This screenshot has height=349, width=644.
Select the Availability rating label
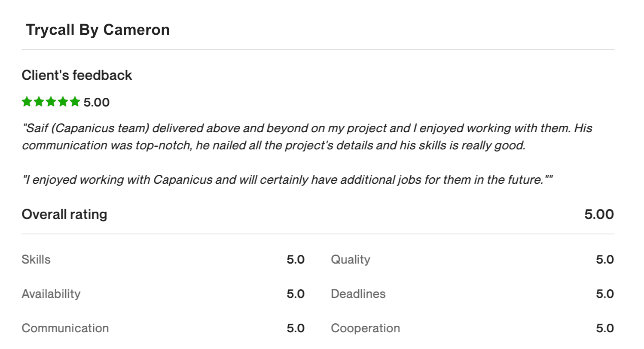51,294
